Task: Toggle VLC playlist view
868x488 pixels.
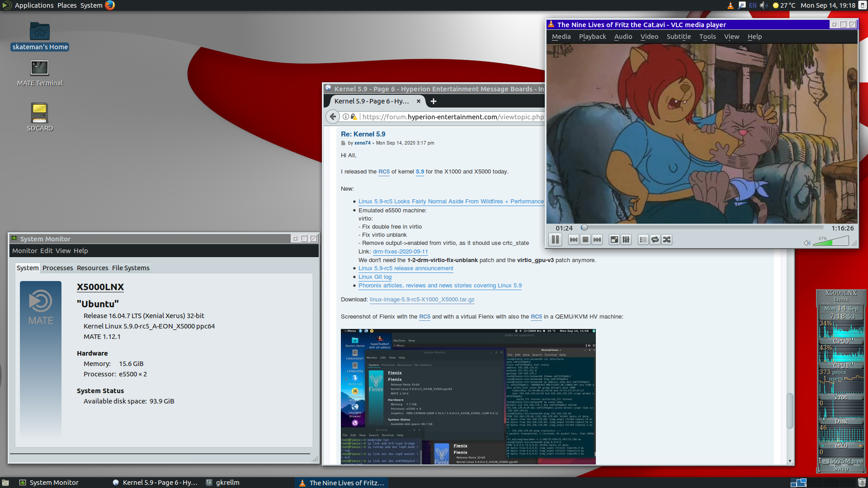Action: coord(643,240)
